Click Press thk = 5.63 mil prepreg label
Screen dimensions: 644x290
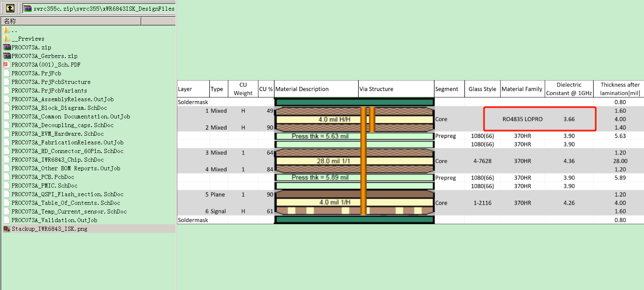[x=320, y=136]
